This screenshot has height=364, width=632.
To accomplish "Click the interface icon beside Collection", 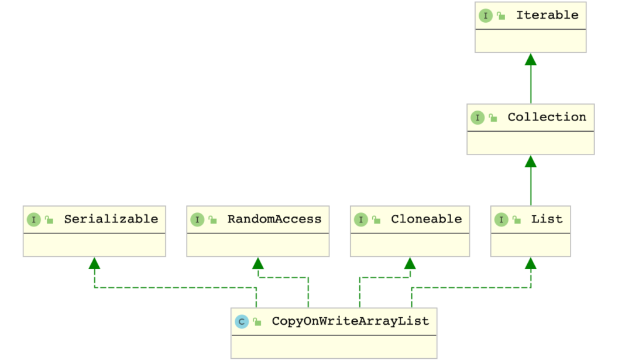I will [x=478, y=118].
